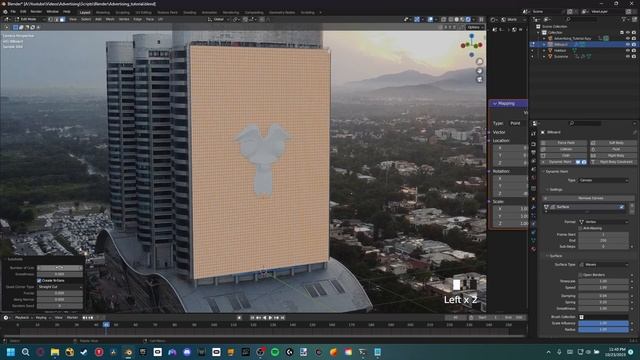Hide the Collection in viewport via eye
This screenshot has height=360, width=640.
coord(628,33)
